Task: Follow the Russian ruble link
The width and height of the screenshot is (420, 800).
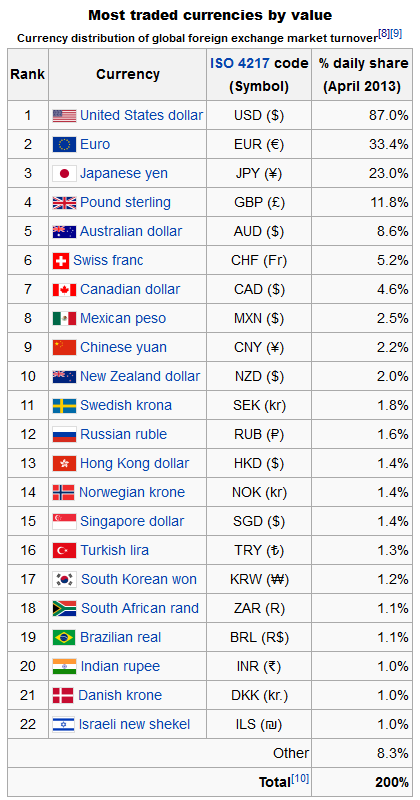Action: [x=123, y=434]
